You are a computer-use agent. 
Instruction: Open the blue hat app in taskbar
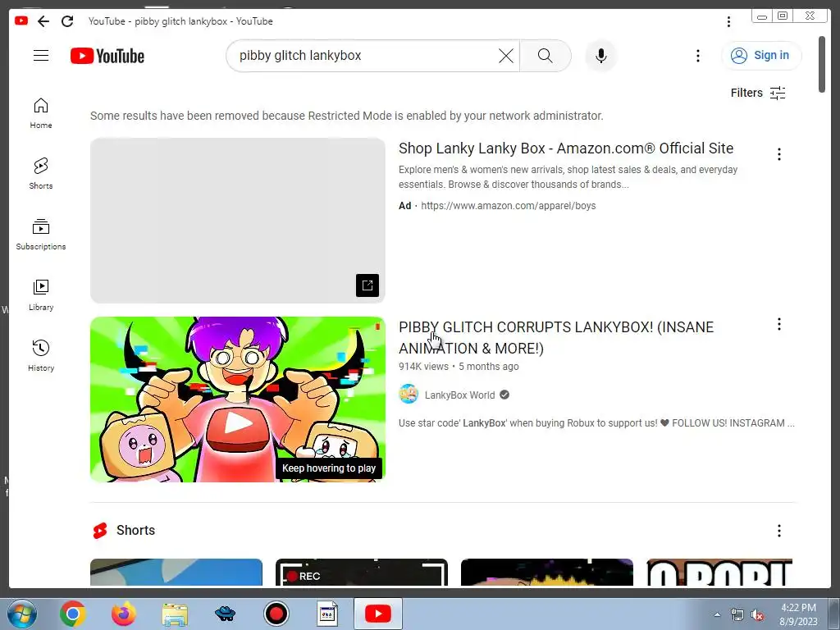coord(226,614)
